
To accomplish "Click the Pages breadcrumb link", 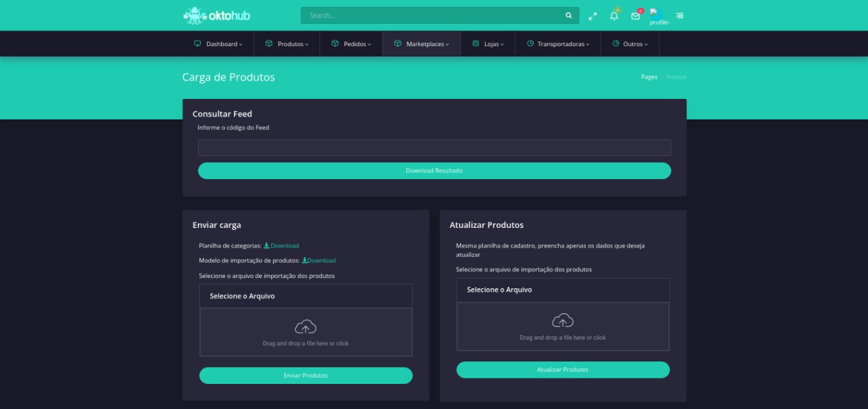I will [x=649, y=77].
